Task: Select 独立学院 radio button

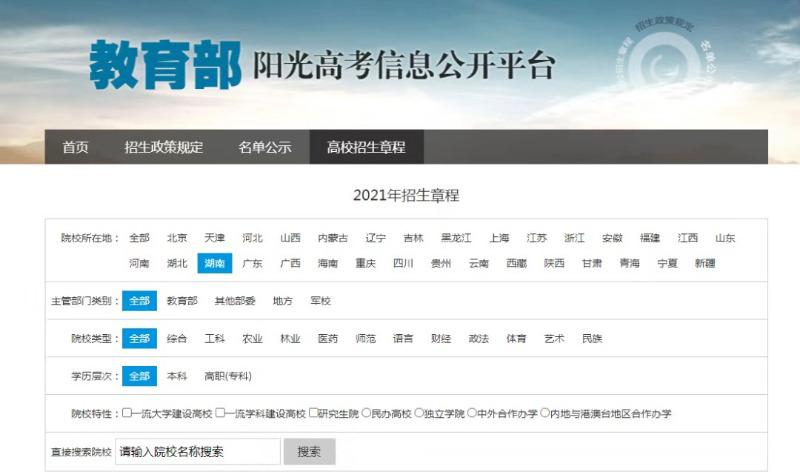Action: (419, 413)
